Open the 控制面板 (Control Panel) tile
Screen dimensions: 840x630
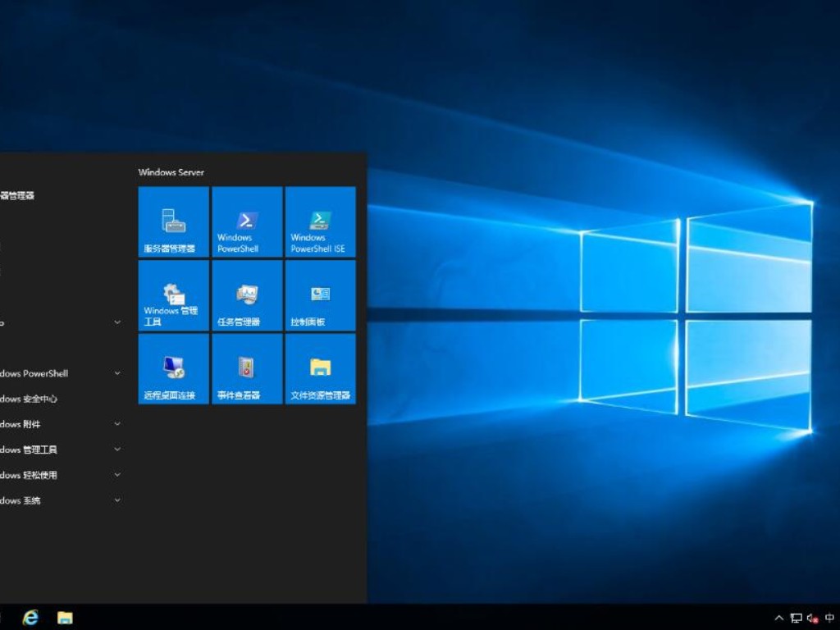320,295
